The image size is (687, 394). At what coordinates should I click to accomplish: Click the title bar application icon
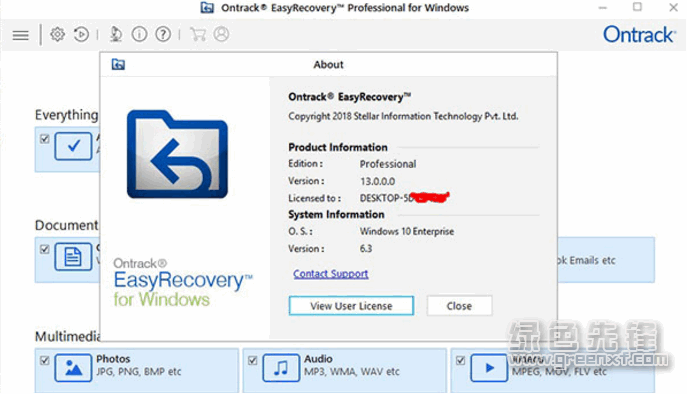pyautogui.click(x=207, y=7)
